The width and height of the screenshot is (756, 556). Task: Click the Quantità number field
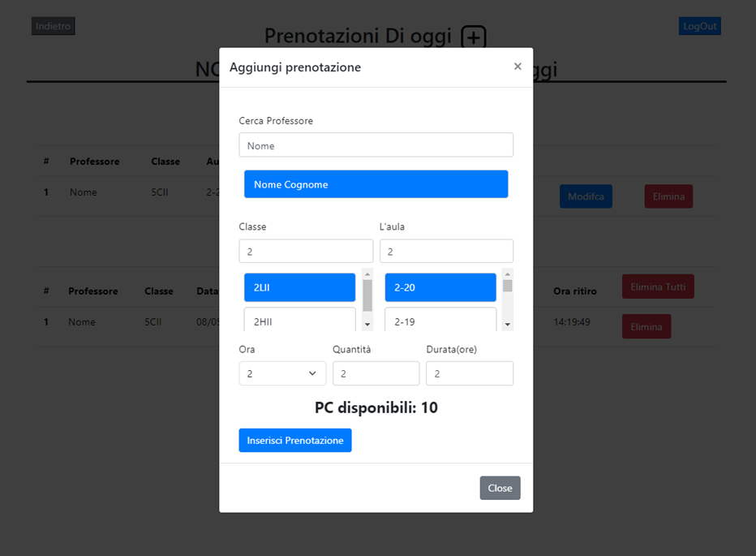pyautogui.click(x=376, y=374)
